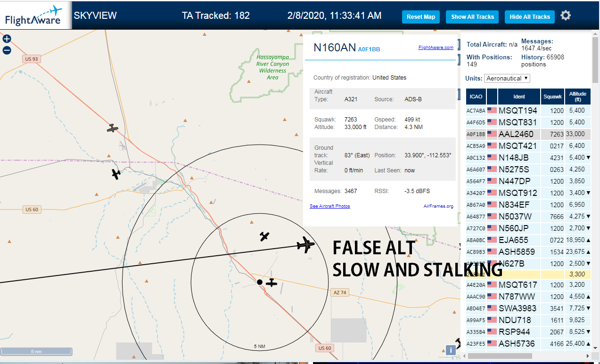This screenshot has width=600, height=364.
Task: Select the gray aircraft near US 93
Action: point(112,128)
